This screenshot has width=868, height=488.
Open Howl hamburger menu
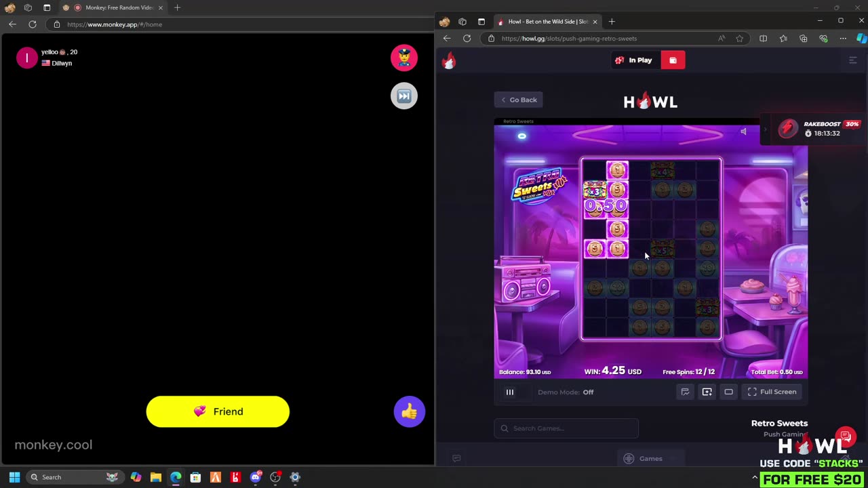click(853, 60)
